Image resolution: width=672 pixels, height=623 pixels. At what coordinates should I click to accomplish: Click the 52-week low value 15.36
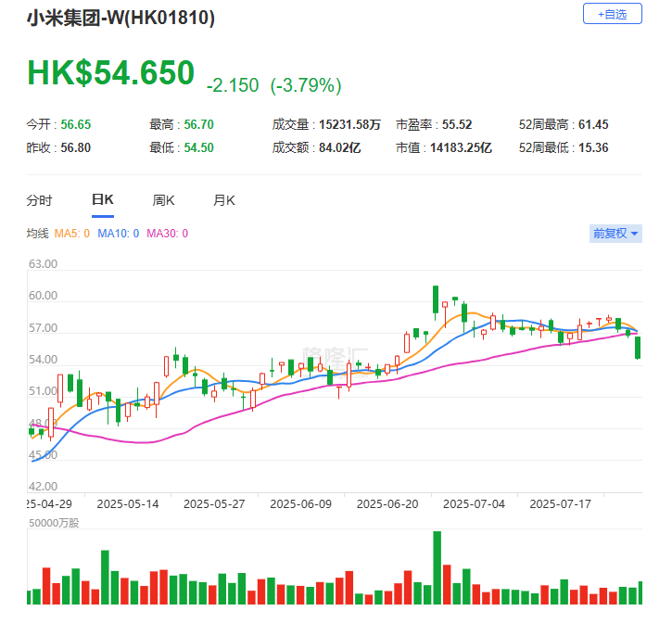pos(593,148)
